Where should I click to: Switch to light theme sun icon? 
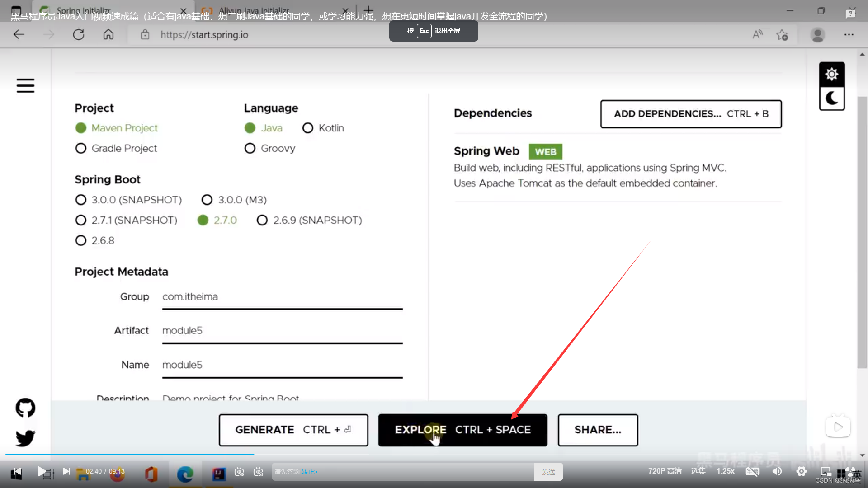pyautogui.click(x=832, y=74)
